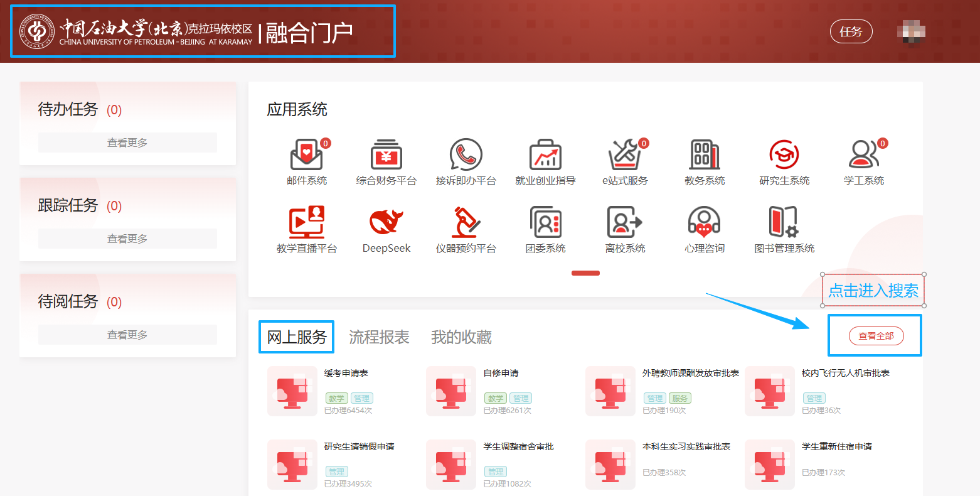Switch to the 流程报表 tab

click(379, 337)
